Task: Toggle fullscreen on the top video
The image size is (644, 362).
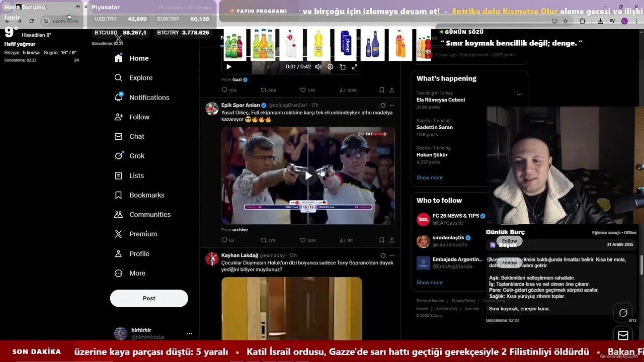Action: pyautogui.click(x=355, y=66)
